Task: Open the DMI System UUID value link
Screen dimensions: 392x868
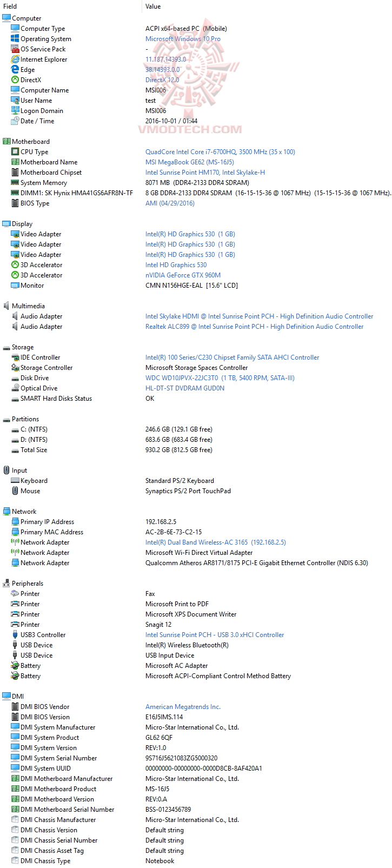Action: (204, 768)
